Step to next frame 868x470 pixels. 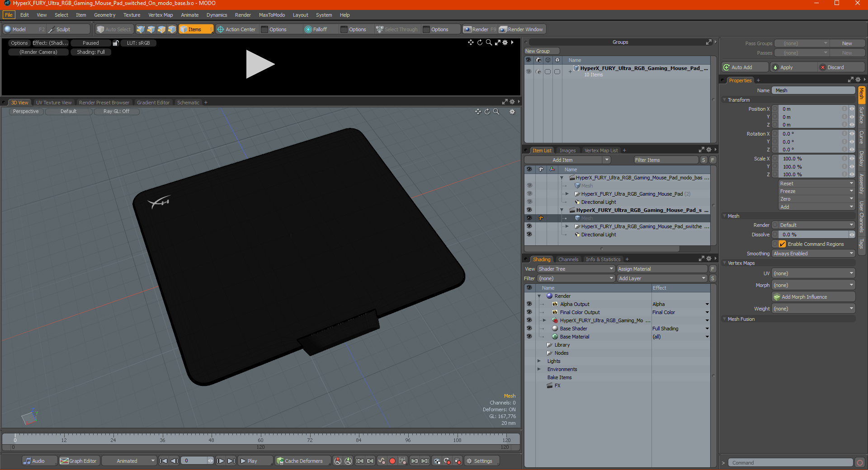pos(220,461)
